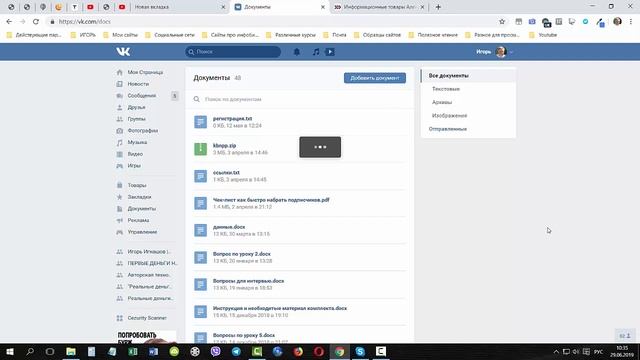Open Социальные сети bookmarks folder
This screenshot has height=360, width=640.
pyautogui.click(x=170, y=35)
